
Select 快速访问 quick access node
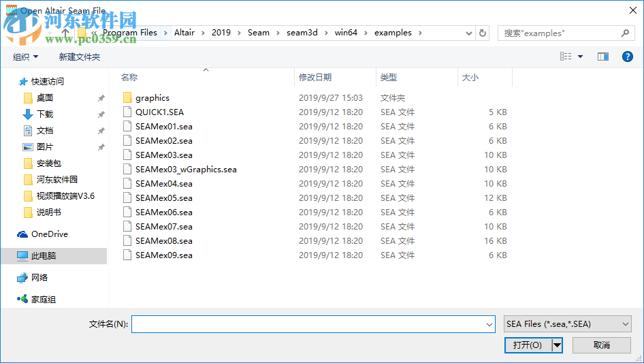(47, 82)
